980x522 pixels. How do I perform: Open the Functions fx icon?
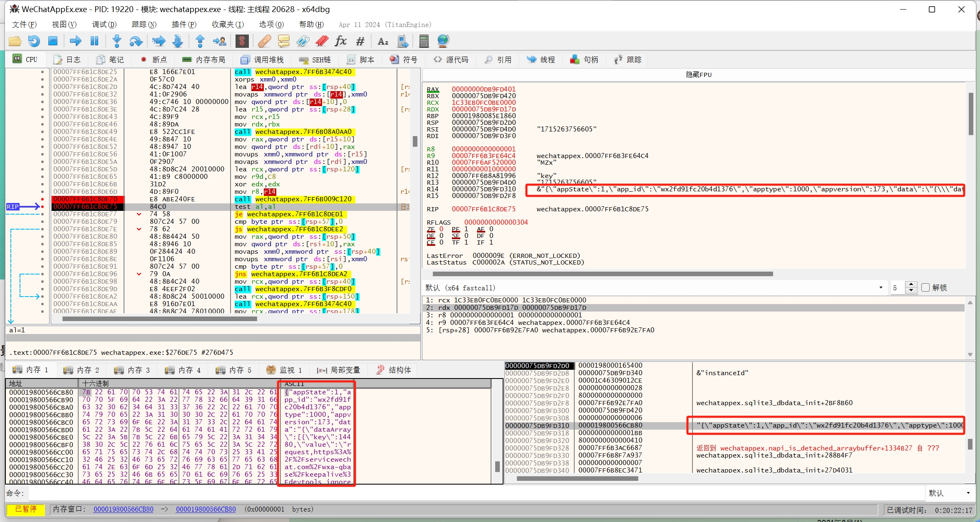pyautogui.click(x=341, y=41)
